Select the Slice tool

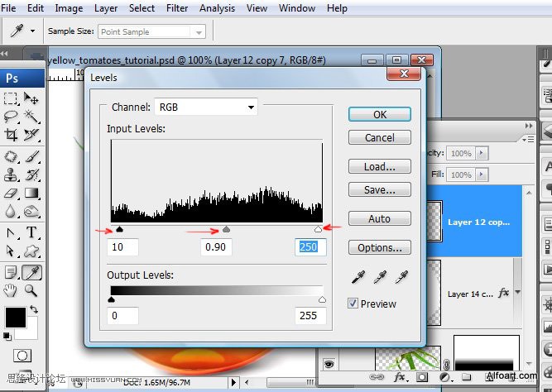coord(31,135)
